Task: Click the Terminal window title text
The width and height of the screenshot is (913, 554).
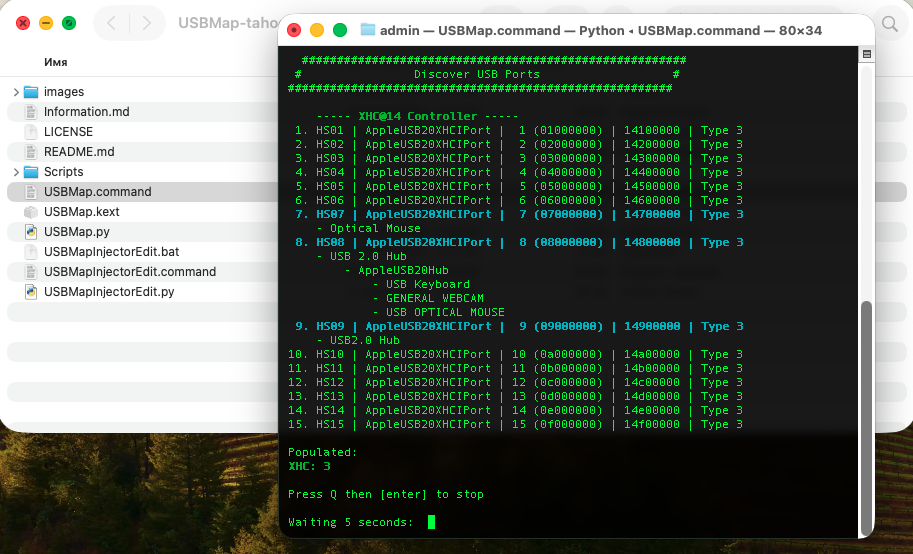Action: tap(600, 30)
